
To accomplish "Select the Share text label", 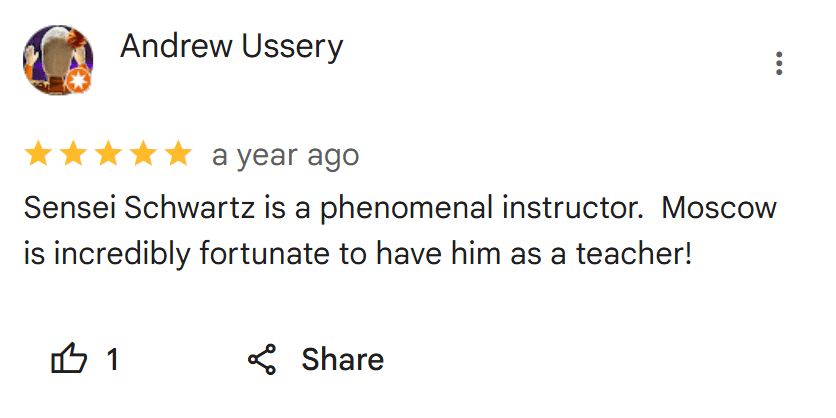I will (343, 359).
